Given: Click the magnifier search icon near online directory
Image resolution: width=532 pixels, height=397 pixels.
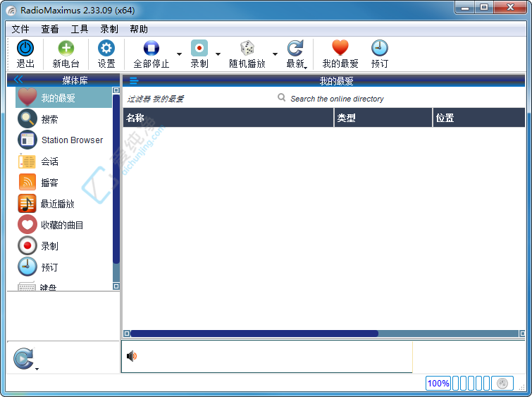Looking at the screenshot, I should pyautogui.click(x=281, y=98).
